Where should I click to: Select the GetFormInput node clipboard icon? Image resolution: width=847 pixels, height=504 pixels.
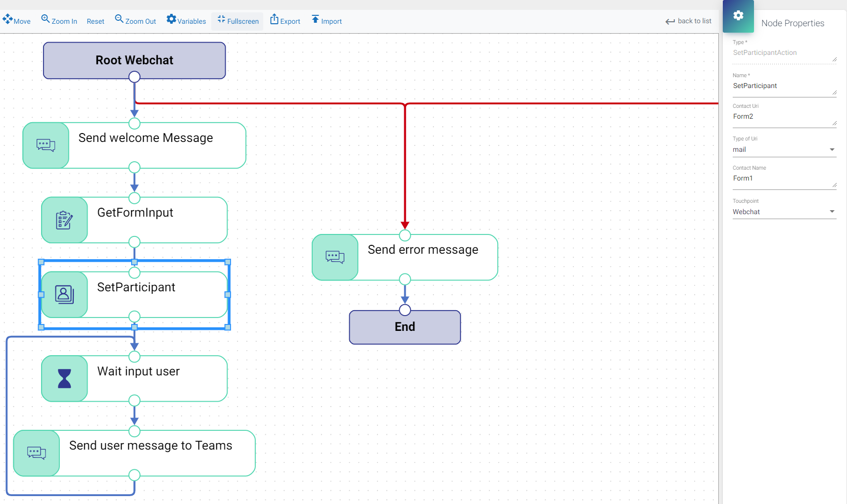[x=64, y=220]
